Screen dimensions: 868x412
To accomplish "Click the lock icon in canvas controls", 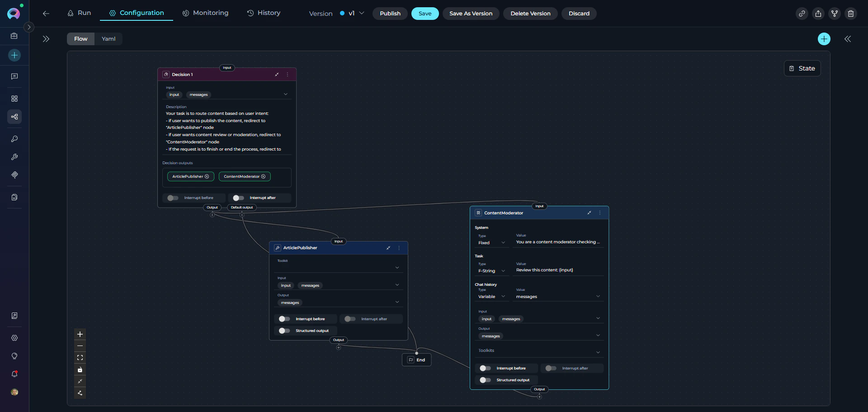I will (80, 369).
